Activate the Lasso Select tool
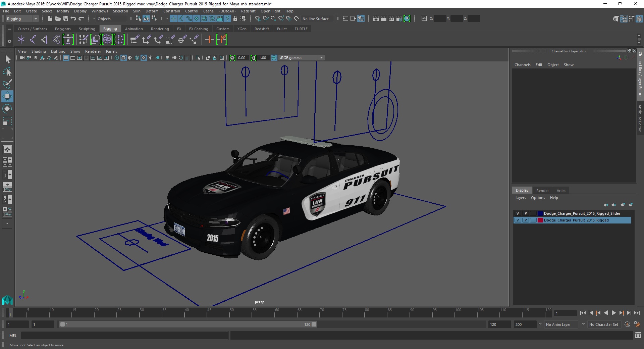 (7, 71)
